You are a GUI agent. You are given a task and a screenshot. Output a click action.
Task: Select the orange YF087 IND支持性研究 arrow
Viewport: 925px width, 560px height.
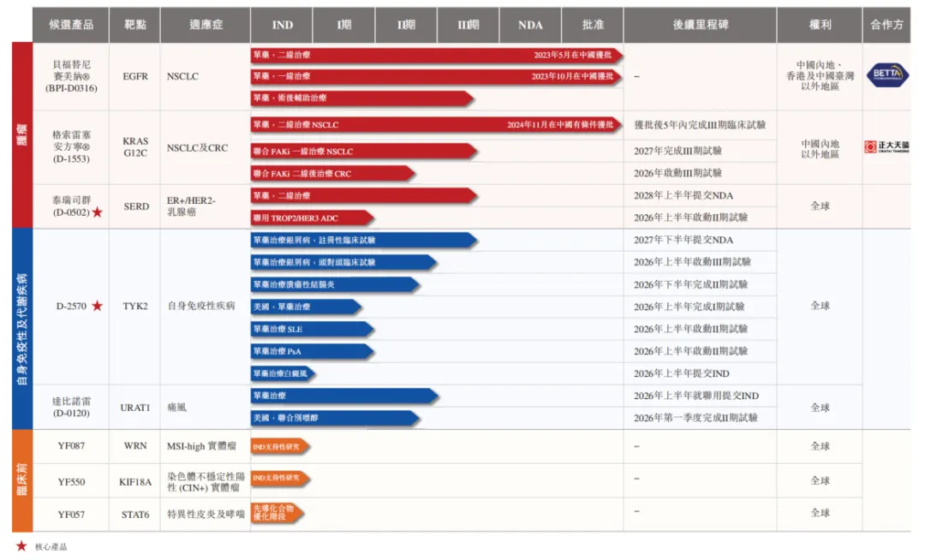[279, 446]
